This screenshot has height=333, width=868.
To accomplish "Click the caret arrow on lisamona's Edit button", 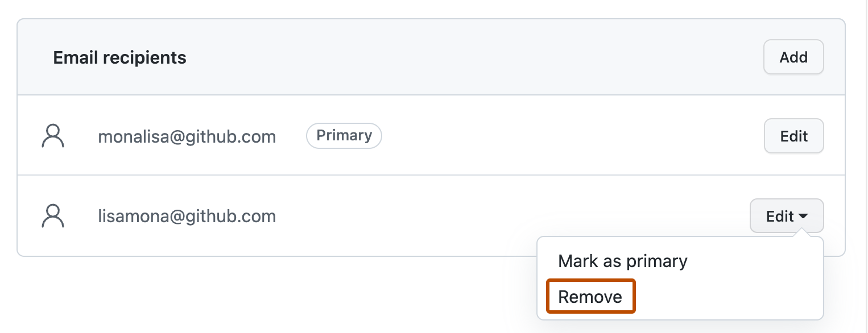I will click(x=803, y=217).
